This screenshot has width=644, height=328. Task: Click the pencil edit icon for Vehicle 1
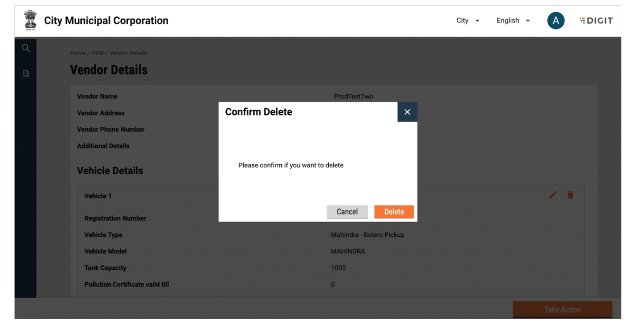tap(553, 195)
